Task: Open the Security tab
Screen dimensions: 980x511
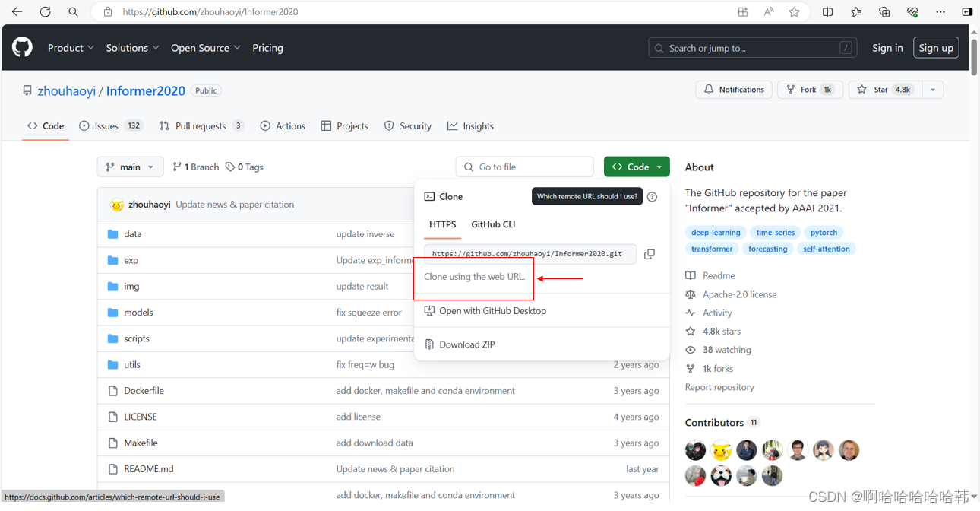Action: click(x=408, y=126)
